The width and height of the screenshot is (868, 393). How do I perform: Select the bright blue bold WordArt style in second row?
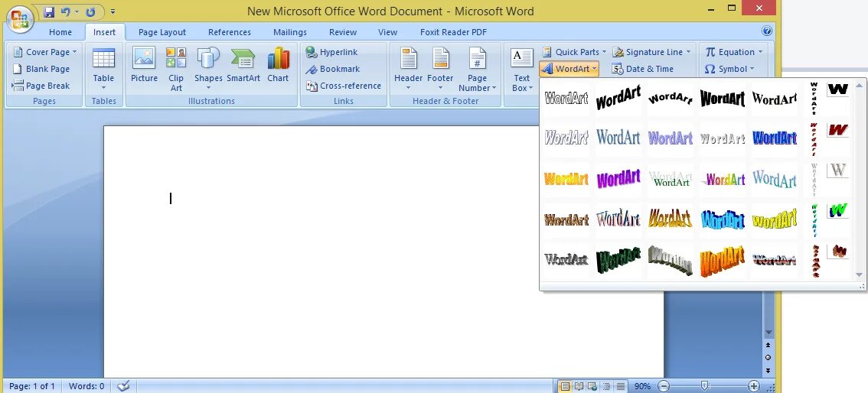(x=775, y=137)
